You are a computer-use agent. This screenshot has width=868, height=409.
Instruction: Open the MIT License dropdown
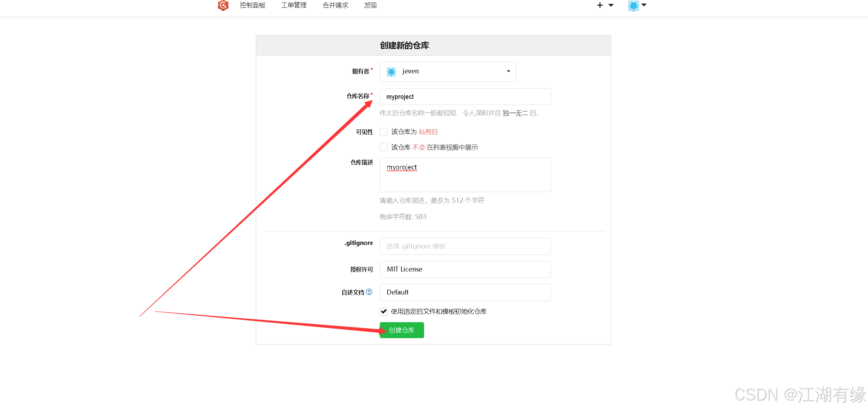(x=465, y=269)
